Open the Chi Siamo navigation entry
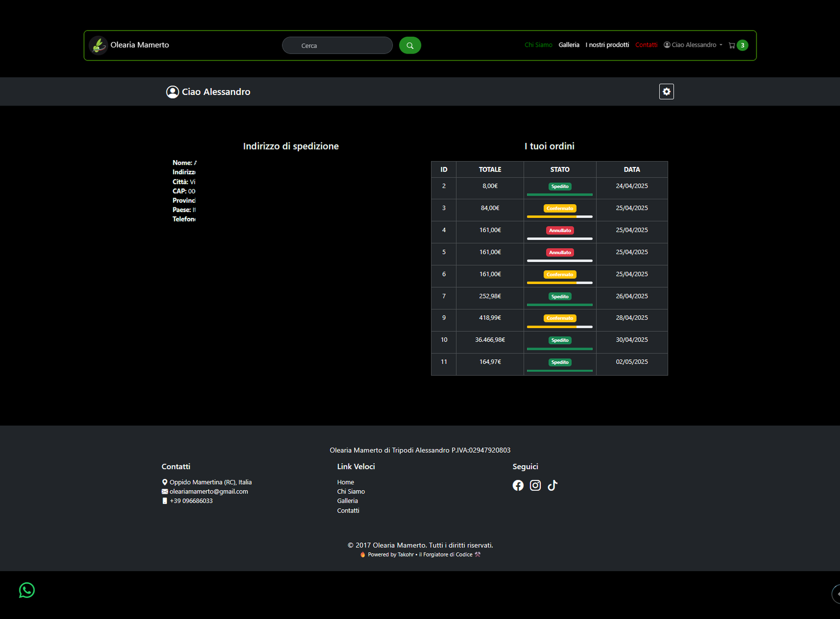 [x=538, y=45]
